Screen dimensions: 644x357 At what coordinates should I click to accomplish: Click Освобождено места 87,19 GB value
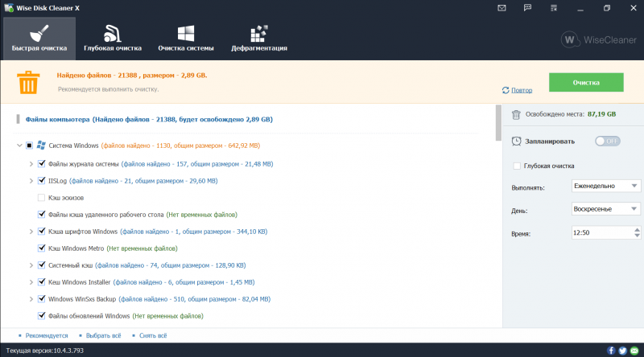click(601, 114)
